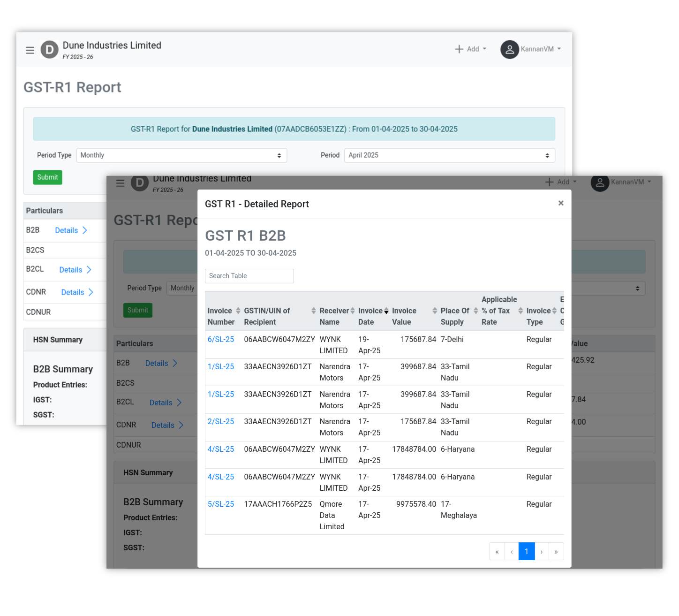This screenshot has height=616, width=679.
Task: Sort table by Invoice Date column
Action: click(x=386, y=311)
